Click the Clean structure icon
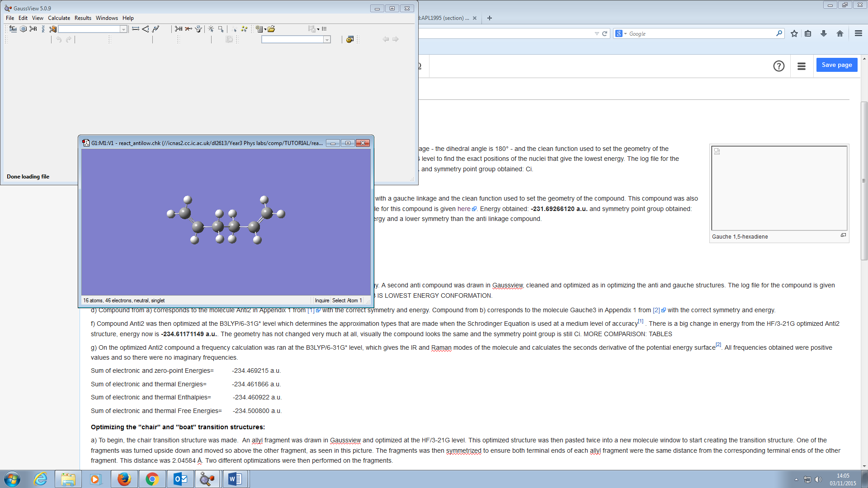868x488 pixels. [x=198, y=29]
